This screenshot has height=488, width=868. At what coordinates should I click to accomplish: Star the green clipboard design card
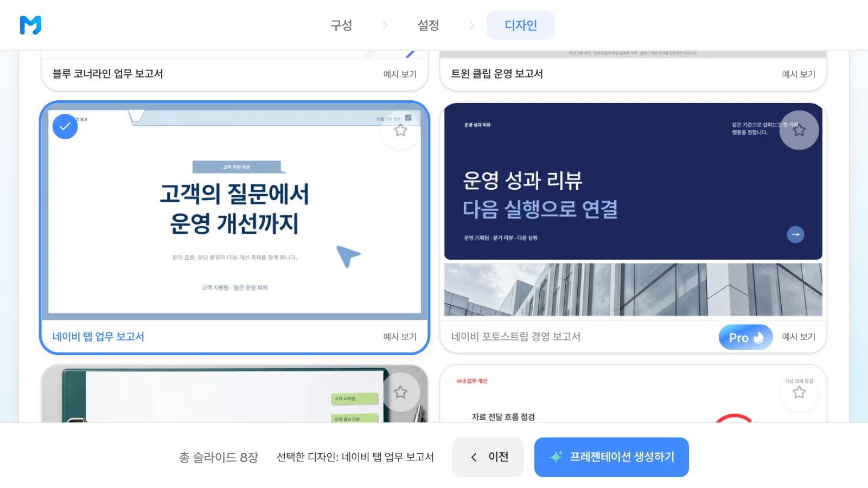coord(400,392)
